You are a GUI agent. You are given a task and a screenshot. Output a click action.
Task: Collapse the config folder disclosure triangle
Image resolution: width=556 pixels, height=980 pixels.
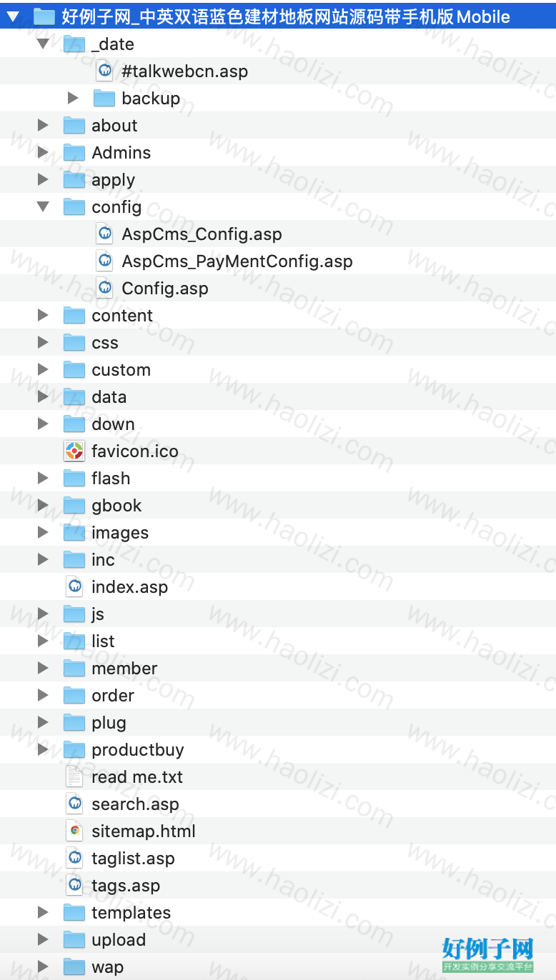[43, 206]
